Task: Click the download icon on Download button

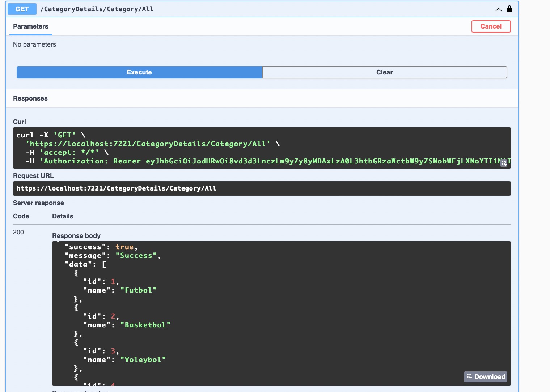Action: (x=469, y=376)
